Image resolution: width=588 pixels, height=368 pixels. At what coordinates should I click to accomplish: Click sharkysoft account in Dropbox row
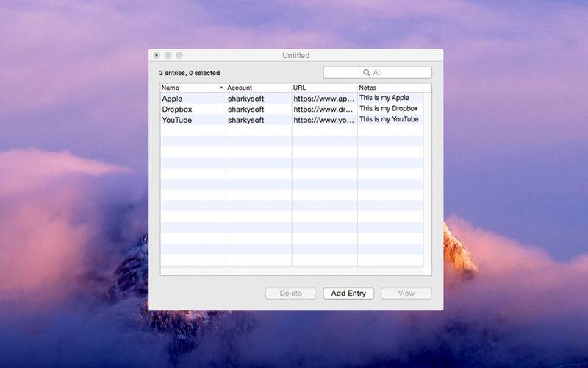tap(246, 109)
